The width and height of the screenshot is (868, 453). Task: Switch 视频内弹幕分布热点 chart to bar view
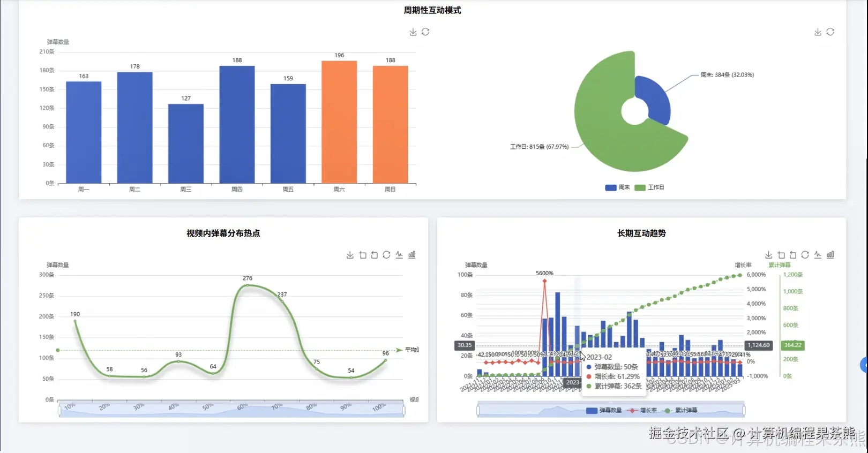click(412, 255)
